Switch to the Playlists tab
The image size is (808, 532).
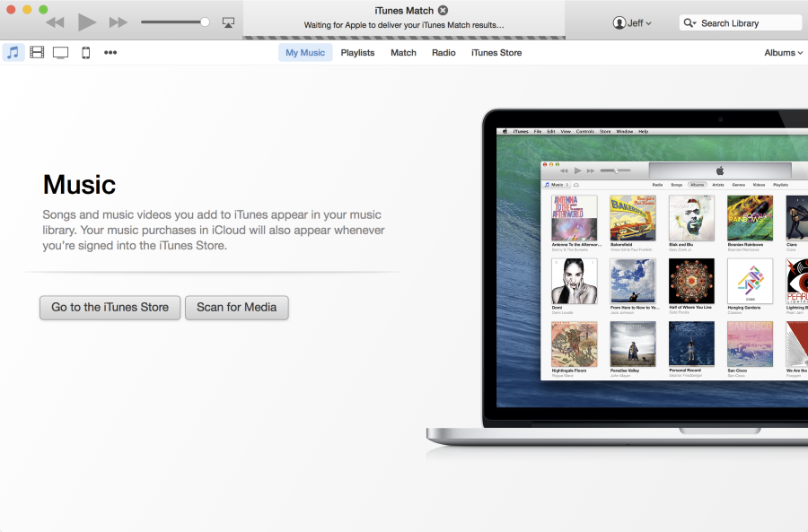(357, 53)
